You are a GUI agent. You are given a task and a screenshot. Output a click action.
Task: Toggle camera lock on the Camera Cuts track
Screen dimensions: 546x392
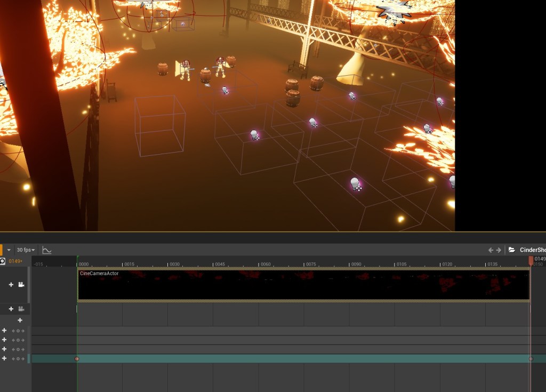pyautogui.click(x=21, y=285)
